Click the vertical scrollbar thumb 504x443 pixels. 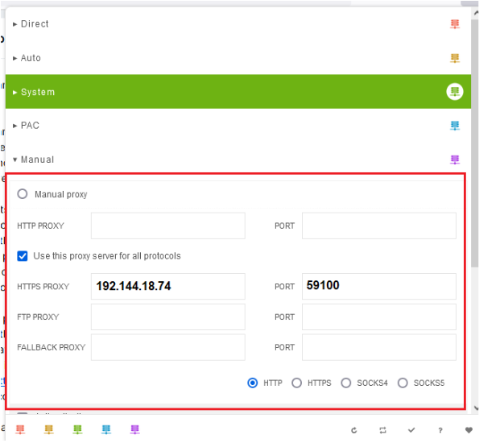pos(475,143)
